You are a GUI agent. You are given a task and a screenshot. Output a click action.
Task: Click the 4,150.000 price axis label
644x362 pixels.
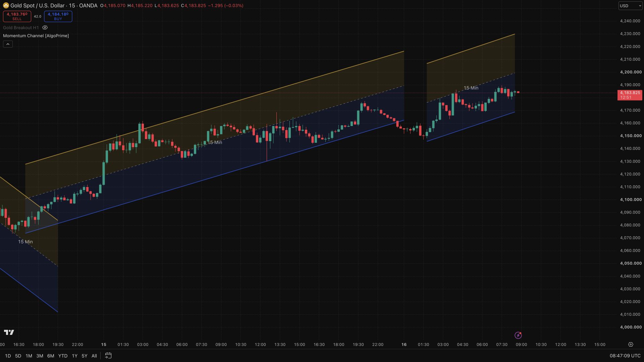631,136
